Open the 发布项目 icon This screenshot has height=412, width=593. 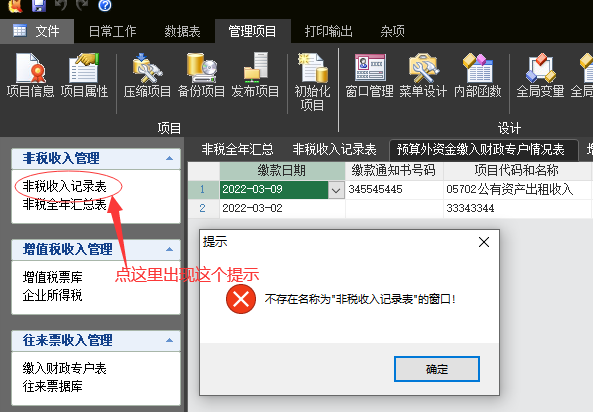255,75
